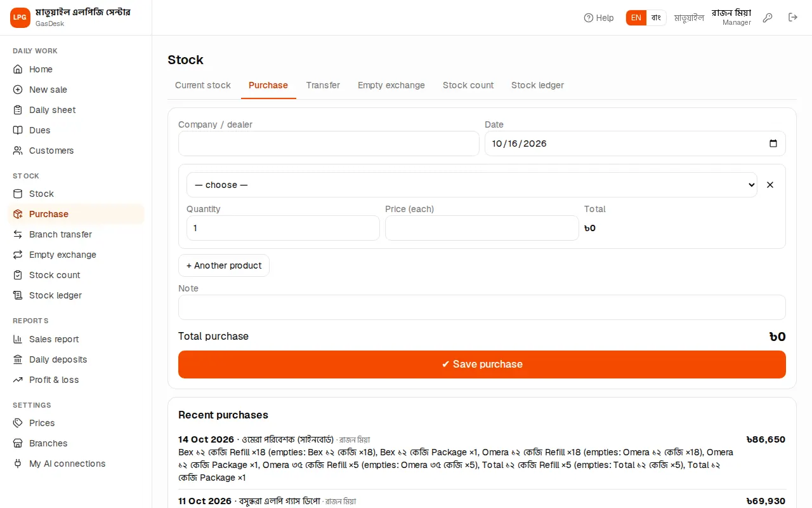Screen dimensions: 812x508
Task: Click the '14 Oct 2026' purchase date
Action: pyautogui.click(x=206, y=439)
